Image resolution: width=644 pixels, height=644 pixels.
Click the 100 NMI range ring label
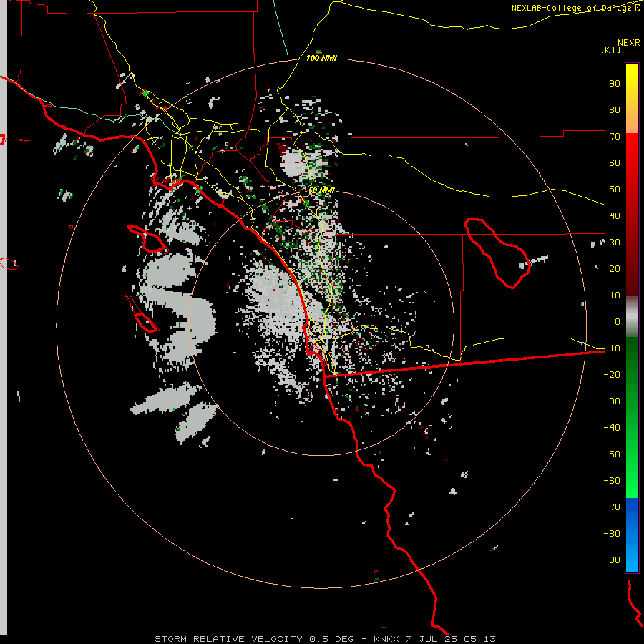(321, 58)
